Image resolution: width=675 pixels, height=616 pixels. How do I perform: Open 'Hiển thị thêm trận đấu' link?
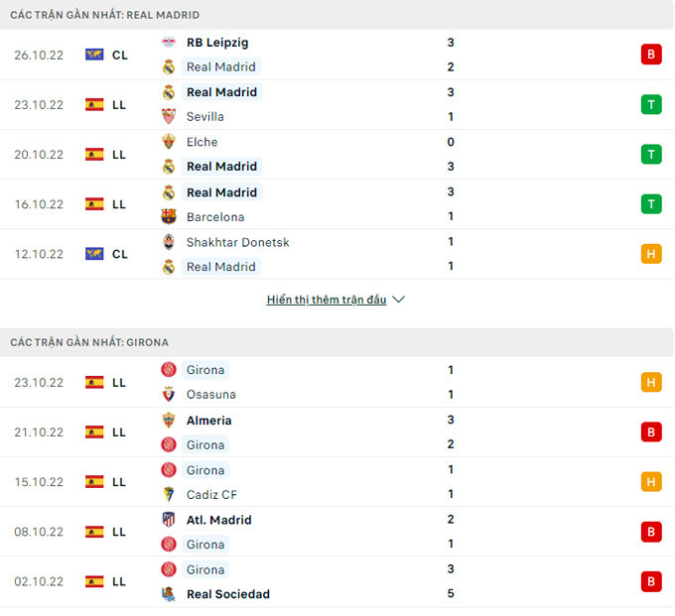click(327, 300)
